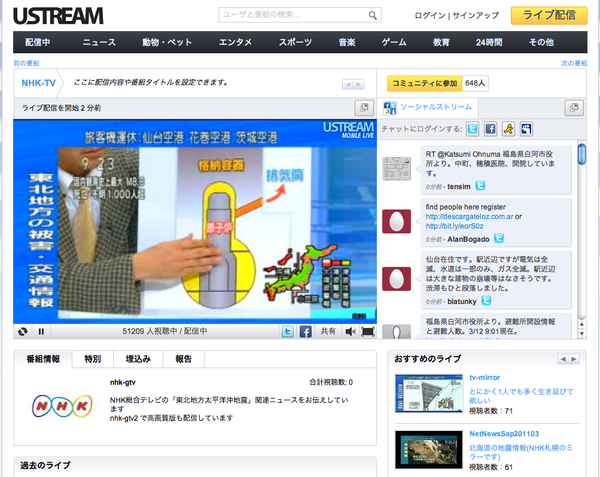
Task: Click tensim's avatar image
Action: pos(396,168)
